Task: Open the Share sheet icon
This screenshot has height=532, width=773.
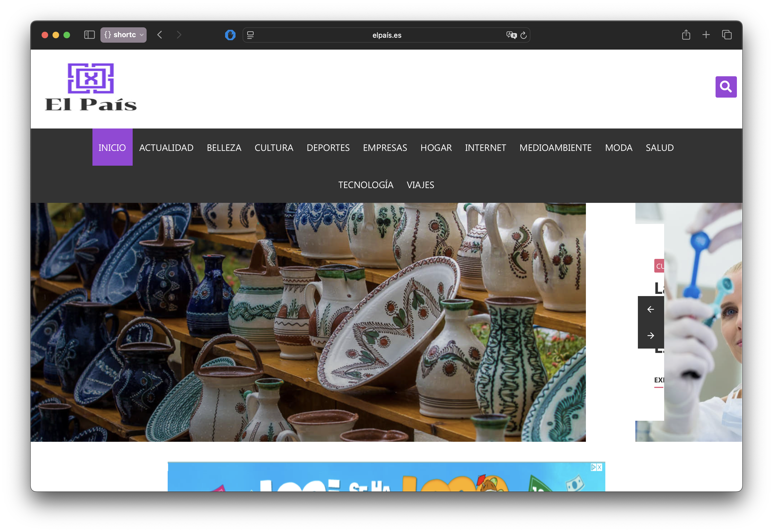Action: coord(686,35)
